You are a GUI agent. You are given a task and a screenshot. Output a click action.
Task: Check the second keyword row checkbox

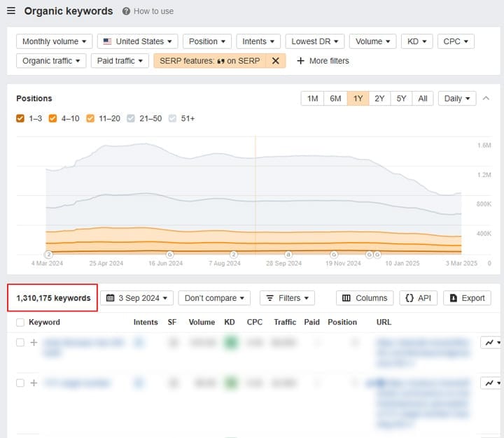20,383
